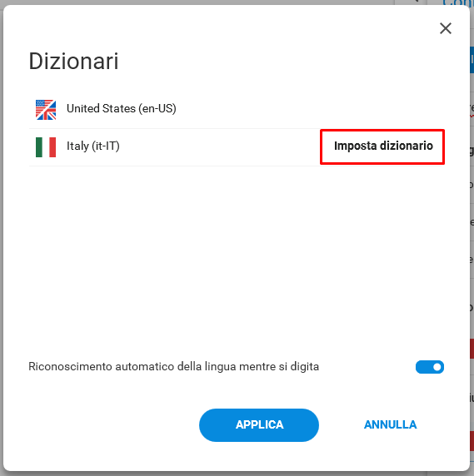Screen dimensions: 474x476
Task: Click the Riconoscimento automatico della lingua label
Action: click(x=173, y=366)
